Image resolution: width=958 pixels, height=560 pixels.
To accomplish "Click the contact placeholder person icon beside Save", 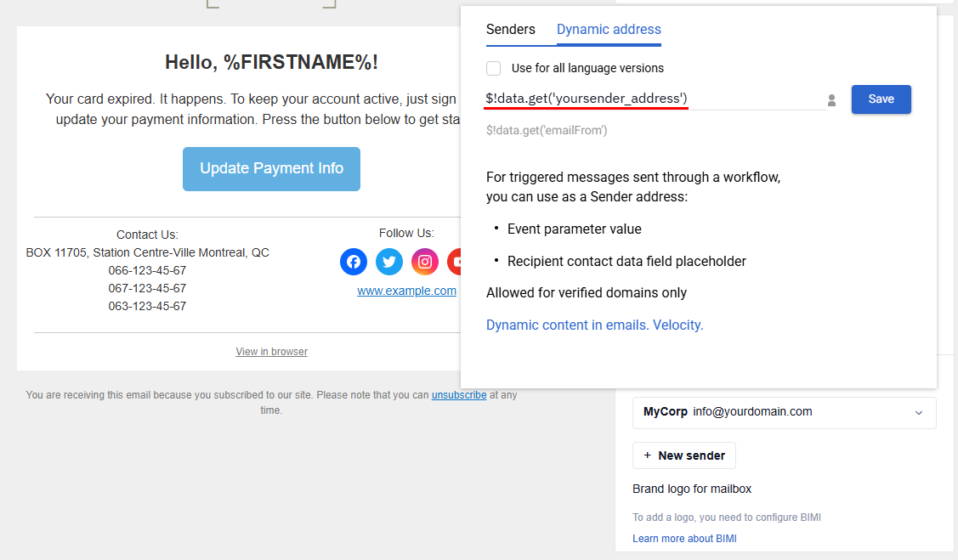I will pyautogui.click(x=831, y=100).
